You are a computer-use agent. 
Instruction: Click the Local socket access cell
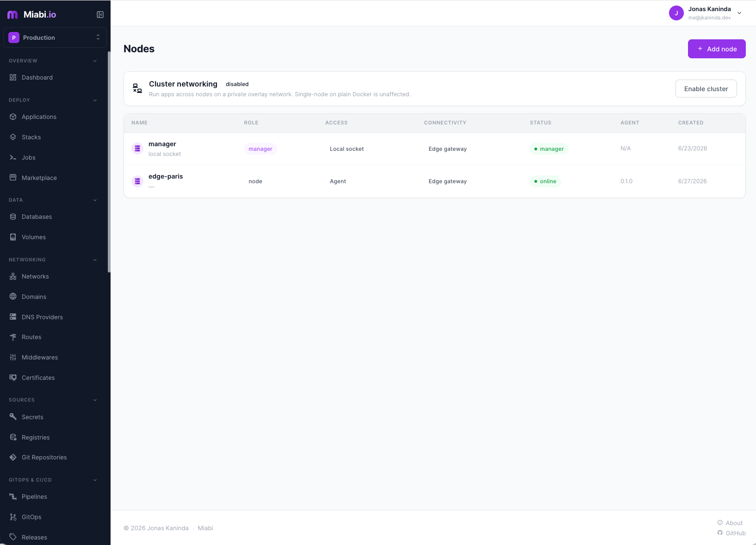pyautogui.click(x=347, y=149)
